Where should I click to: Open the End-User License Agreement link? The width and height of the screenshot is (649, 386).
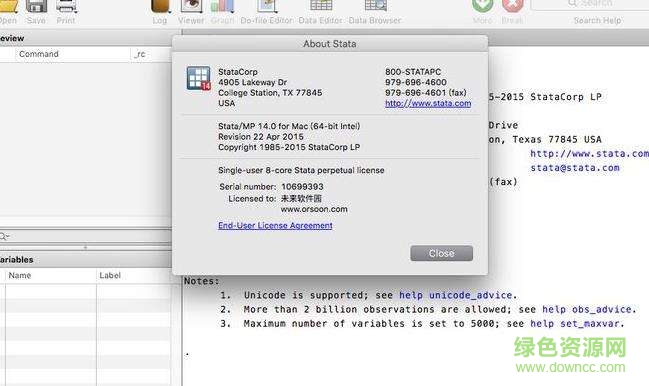(x=275, y=225)
